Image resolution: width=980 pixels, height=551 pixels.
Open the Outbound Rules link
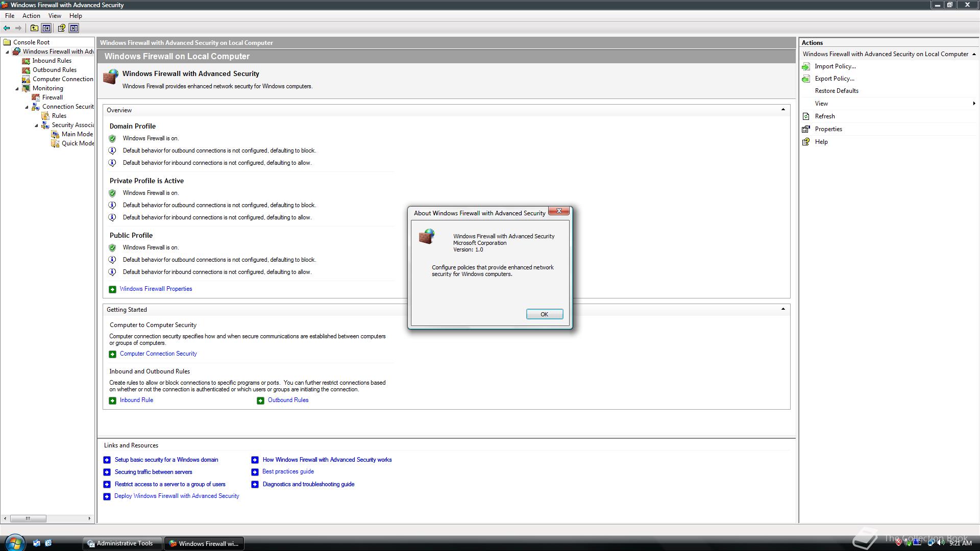click(x=288, y=400)
